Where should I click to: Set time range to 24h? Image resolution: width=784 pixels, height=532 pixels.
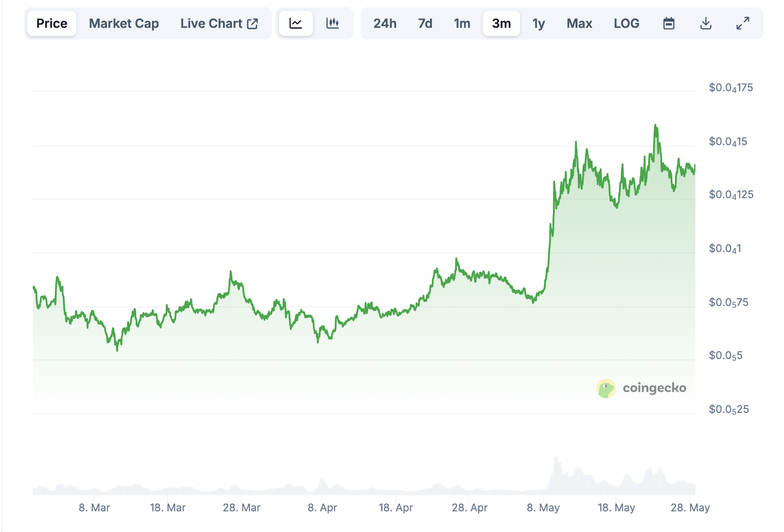(x=385, y=24)
